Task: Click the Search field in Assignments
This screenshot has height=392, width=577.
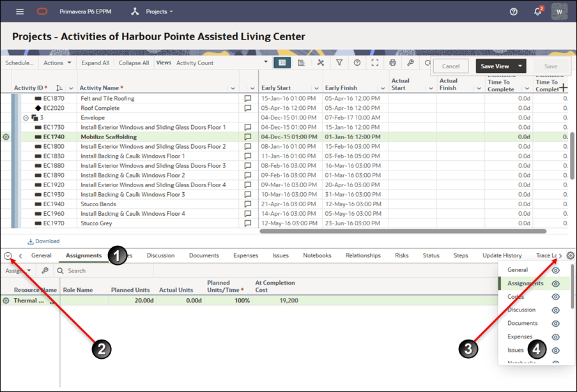Action: tap(103, 271)
